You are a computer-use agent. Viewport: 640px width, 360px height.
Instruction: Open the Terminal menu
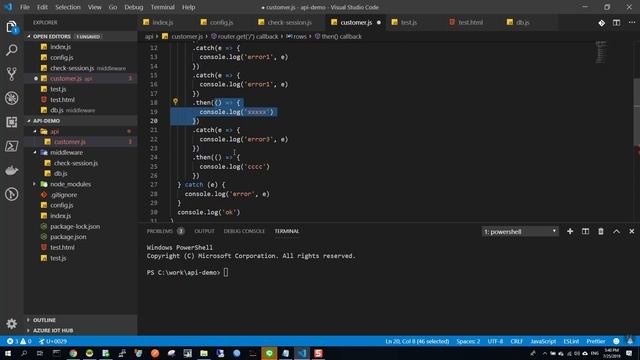162,7
